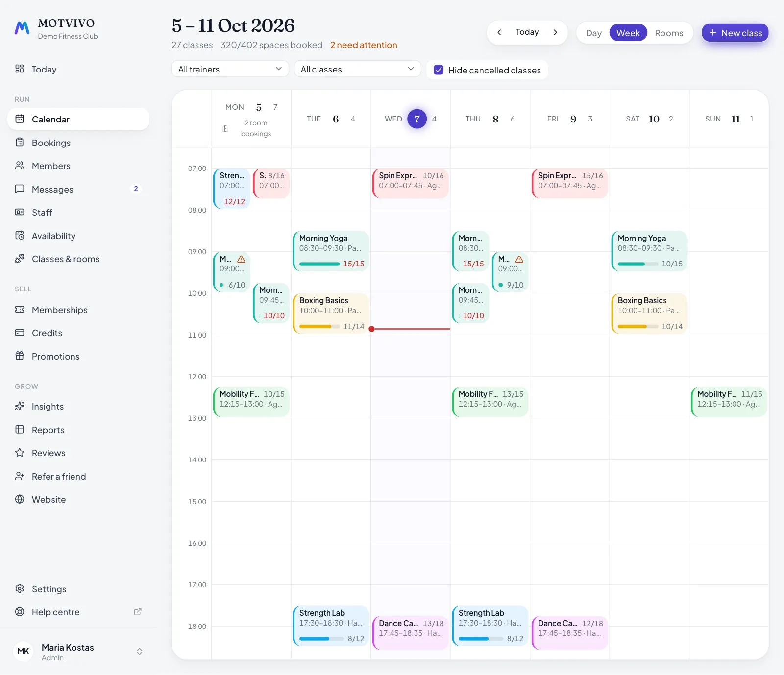Open Wednesday Spin Express 07:00 class
This screenshot has height=675, width=784.
tap(411, 184)
